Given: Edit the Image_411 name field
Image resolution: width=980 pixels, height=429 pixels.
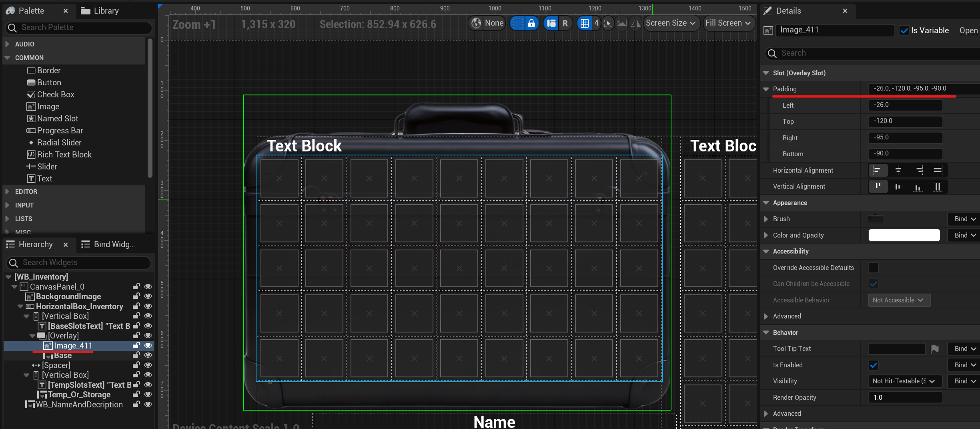Looking at the screenshot, I should coord(835,30).
